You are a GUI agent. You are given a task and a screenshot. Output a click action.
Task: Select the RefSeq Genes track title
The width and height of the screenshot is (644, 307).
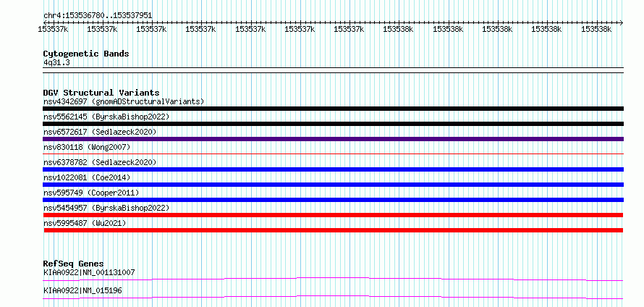tap(73, 264)
